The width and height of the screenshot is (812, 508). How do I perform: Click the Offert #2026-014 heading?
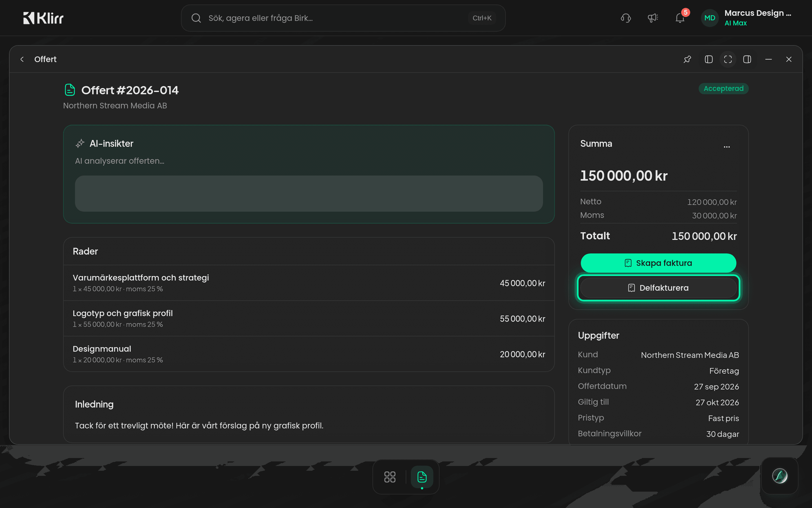click(x=130, y=90)
